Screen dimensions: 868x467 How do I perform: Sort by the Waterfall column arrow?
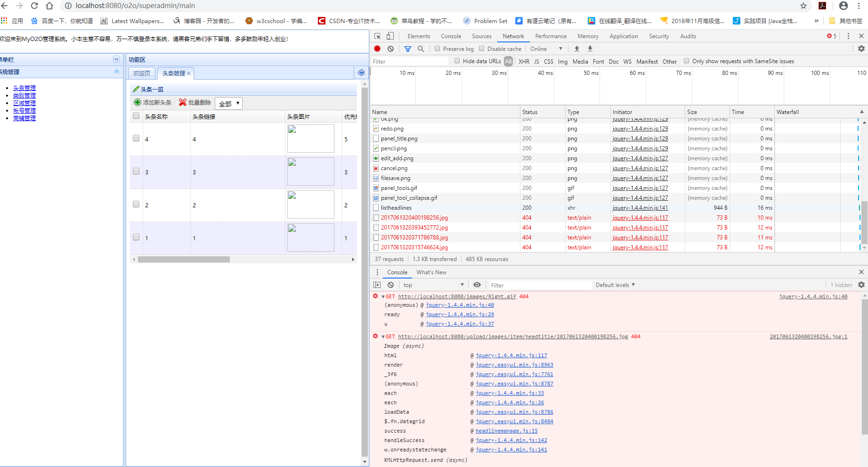pos(862,112)
